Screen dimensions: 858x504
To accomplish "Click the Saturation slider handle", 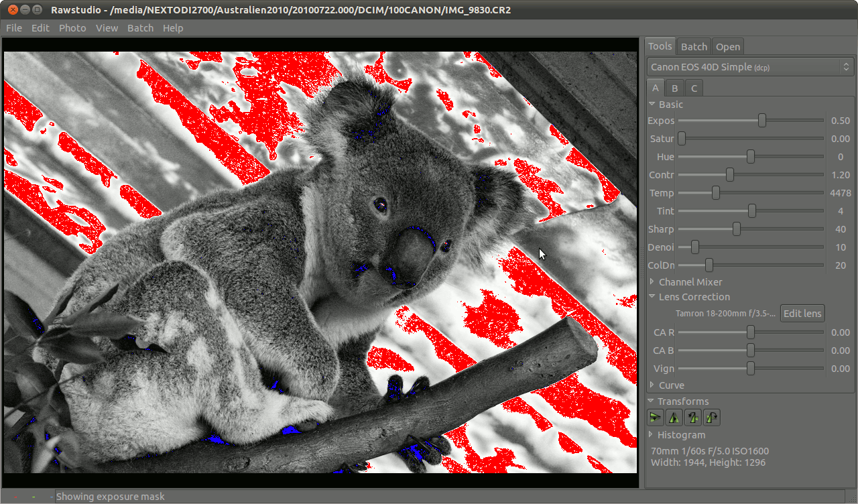I will click(x=682, y=139).
